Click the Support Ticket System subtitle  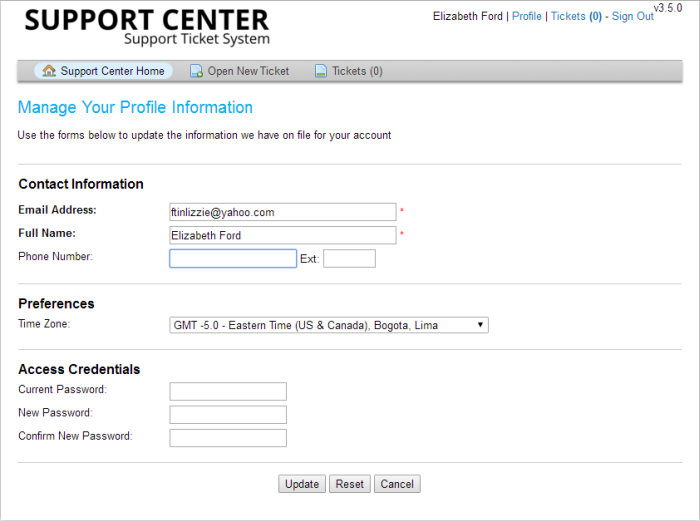coord(197,39)
